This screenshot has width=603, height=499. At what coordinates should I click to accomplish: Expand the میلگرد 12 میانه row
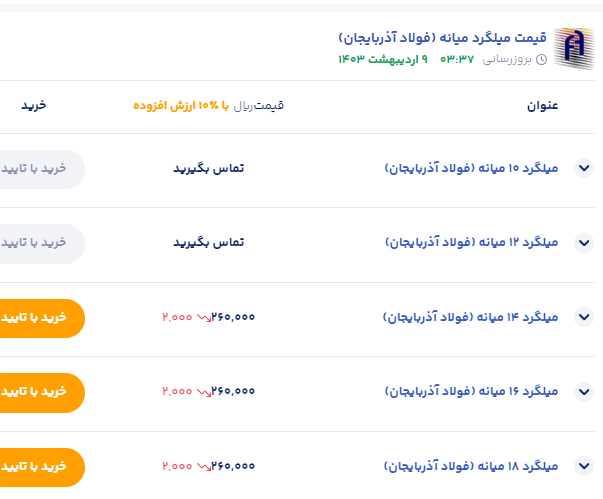[584, 242]
